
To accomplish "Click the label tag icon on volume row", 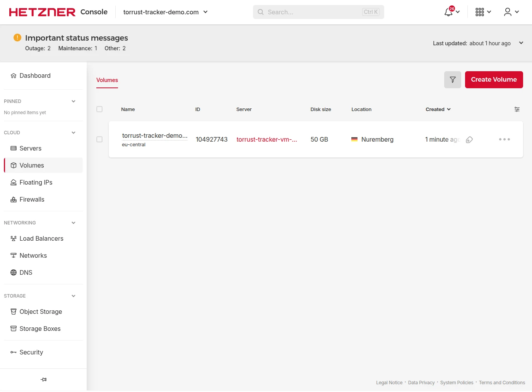I will [469, 140].
